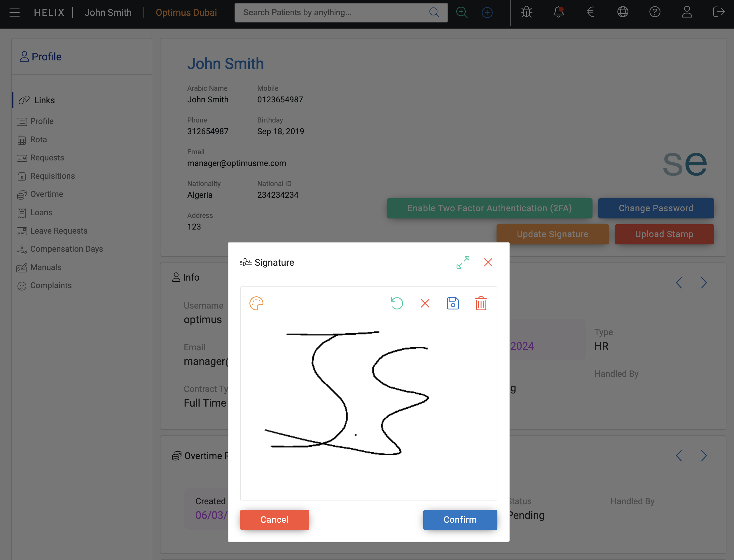Image resolution: width=734 pixels, height=560 pixels.
Task: Open the signature pen color palette
Action: coord(256,303)
